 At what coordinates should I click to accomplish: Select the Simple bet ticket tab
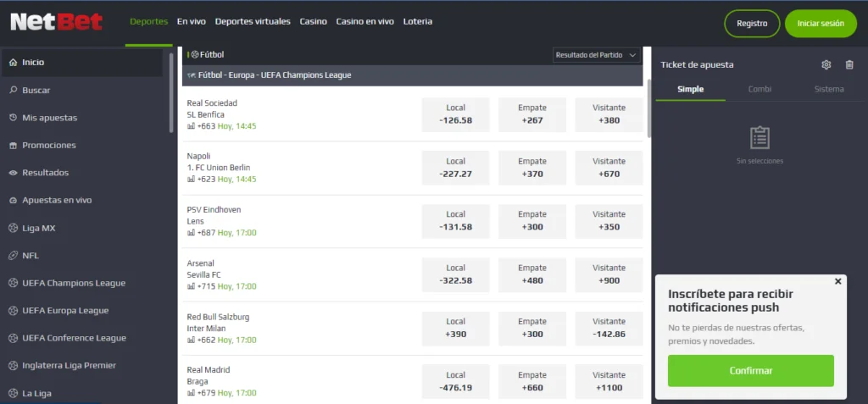pyautogui.click(x=690, y=89)
